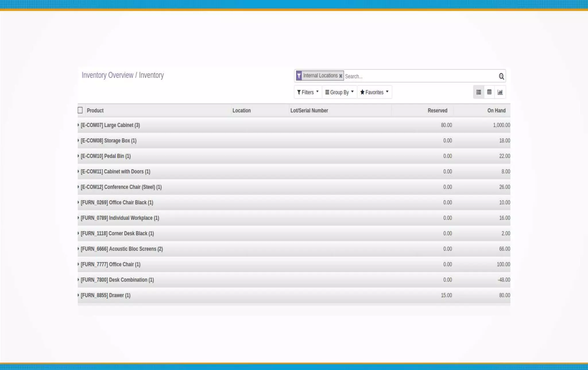Switch to list view icon
The image size is (588, 370).
click(x=478, y=92)
